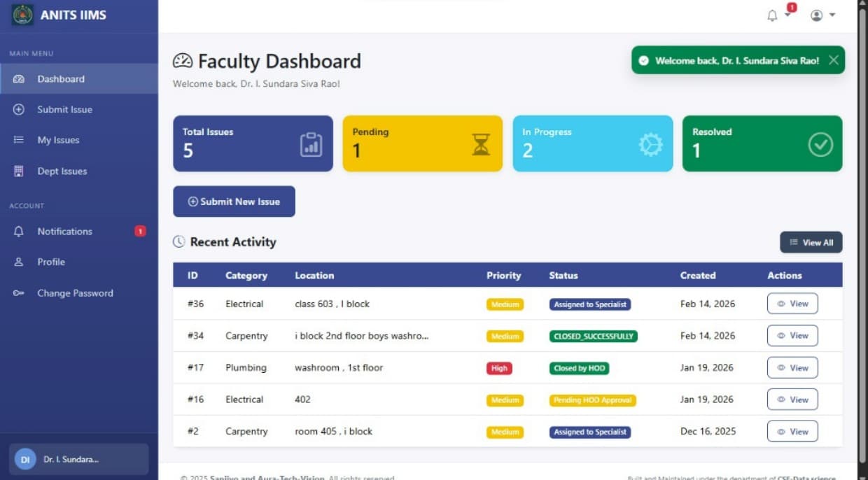View issue #34 details
The image size is (868, 480).
(x=792, y=336)
